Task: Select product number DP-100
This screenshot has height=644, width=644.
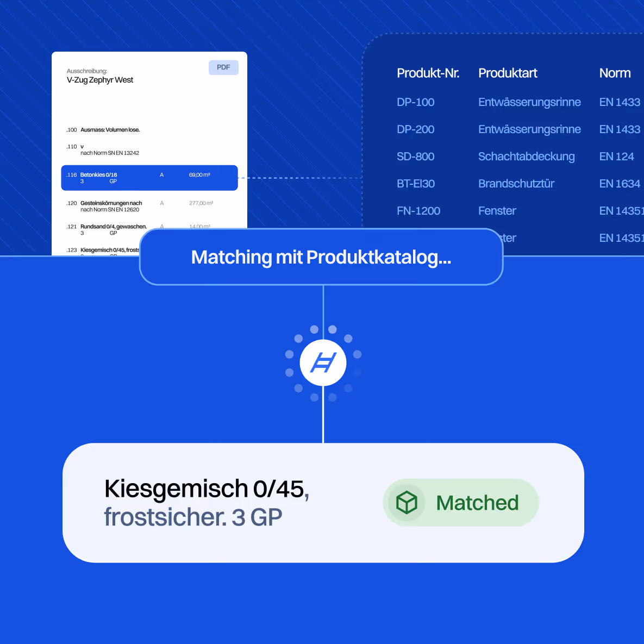Action: point(415,102)
